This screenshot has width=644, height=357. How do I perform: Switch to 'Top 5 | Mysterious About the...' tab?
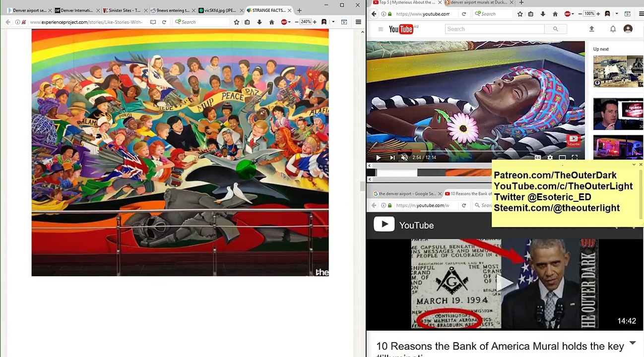pos(405,2)
